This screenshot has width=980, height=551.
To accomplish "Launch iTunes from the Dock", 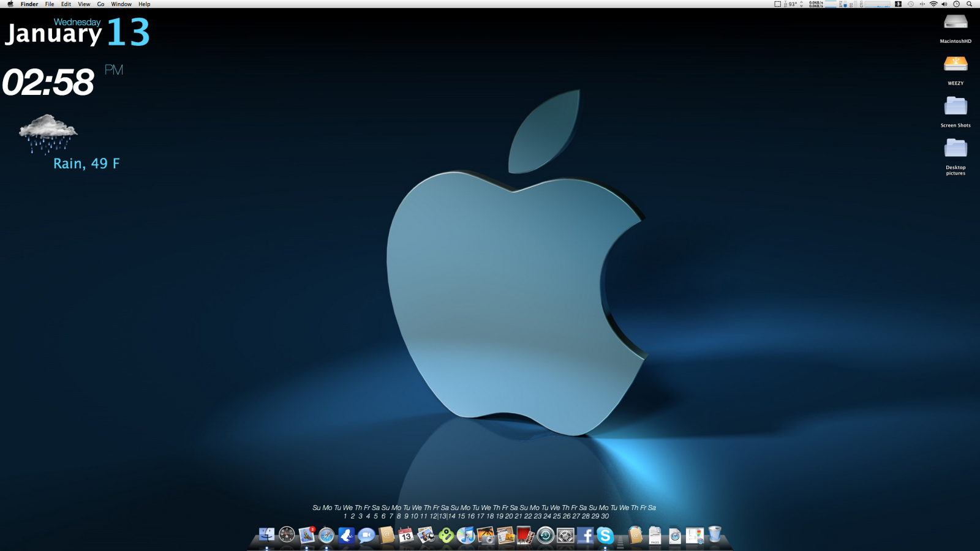I will (x=466, y=536).
